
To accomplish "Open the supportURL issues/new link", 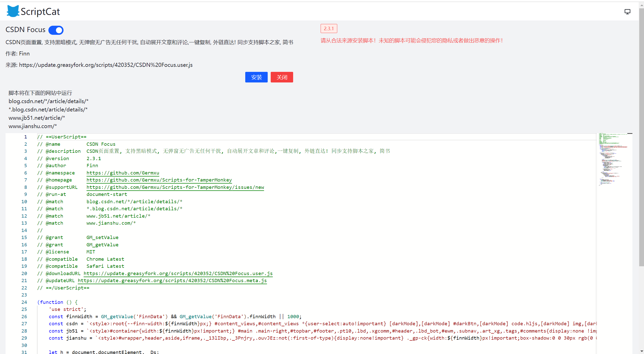I will (x=175, y=187).
